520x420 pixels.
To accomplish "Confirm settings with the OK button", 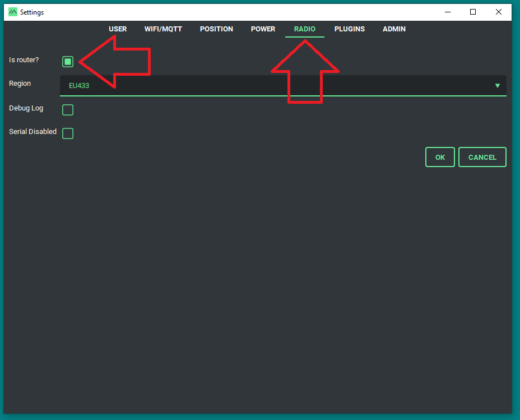I will (440, 157).
